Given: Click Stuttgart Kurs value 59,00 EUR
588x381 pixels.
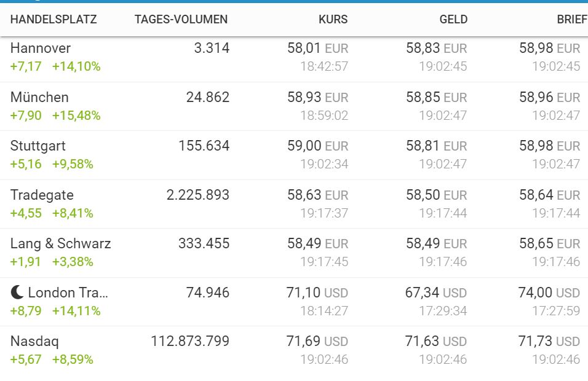Looking at the screenshot, I should tap(317, 146).
